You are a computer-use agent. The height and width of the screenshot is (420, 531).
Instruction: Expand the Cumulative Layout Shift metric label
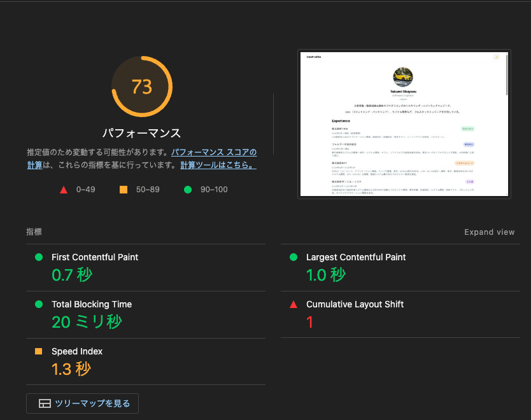coord(355,304)
